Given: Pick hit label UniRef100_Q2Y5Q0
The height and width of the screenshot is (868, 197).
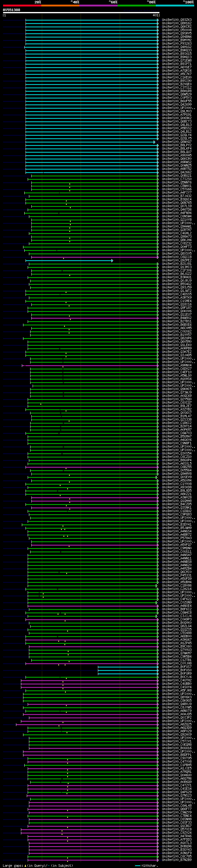Looking at the screenshot, I should (177, 399).
